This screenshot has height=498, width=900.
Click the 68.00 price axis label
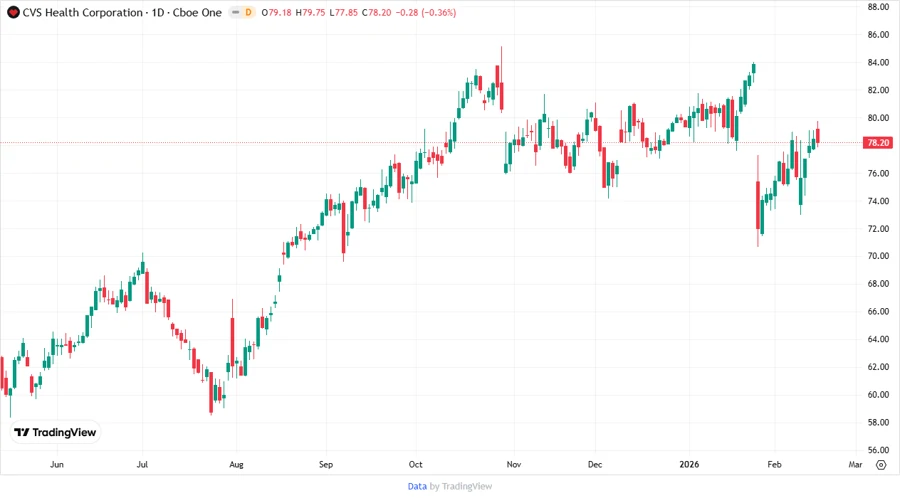pyautogui.click(x=878, y=284)
